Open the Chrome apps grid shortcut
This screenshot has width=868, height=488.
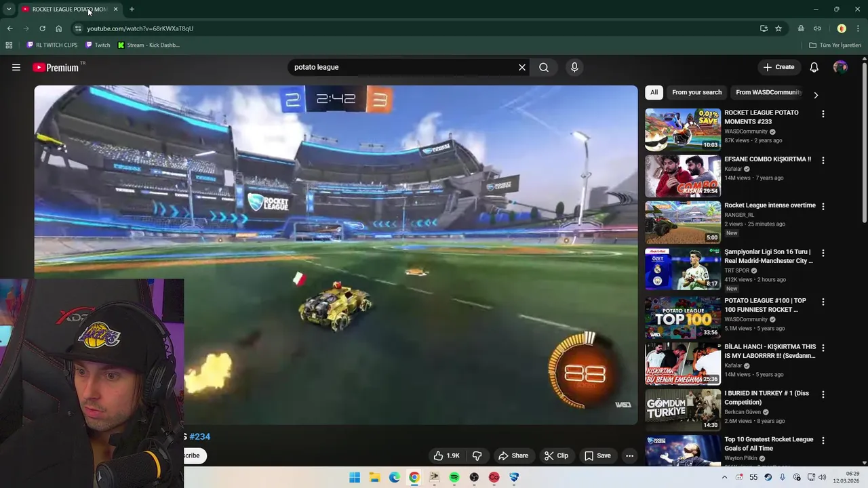[x=9, y=45]
